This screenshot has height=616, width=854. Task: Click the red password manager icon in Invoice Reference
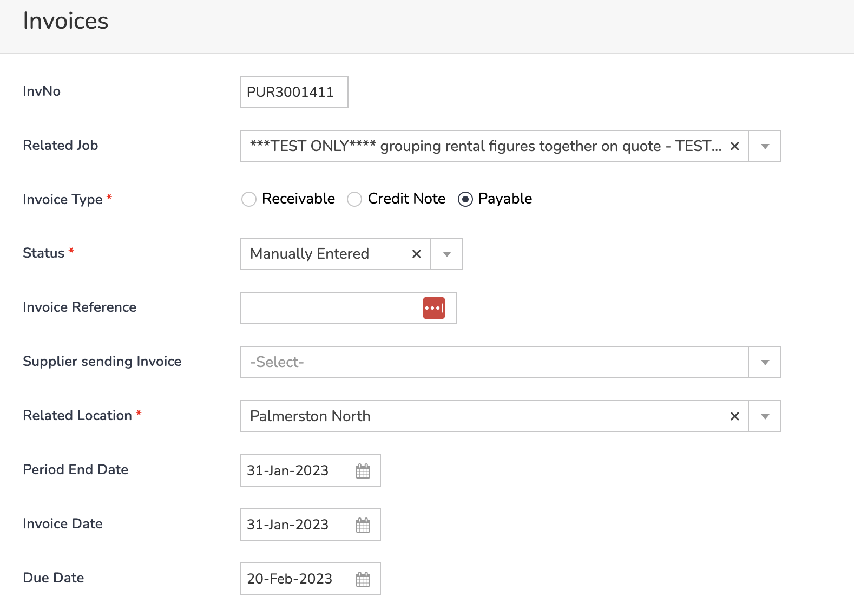point(434,308)
